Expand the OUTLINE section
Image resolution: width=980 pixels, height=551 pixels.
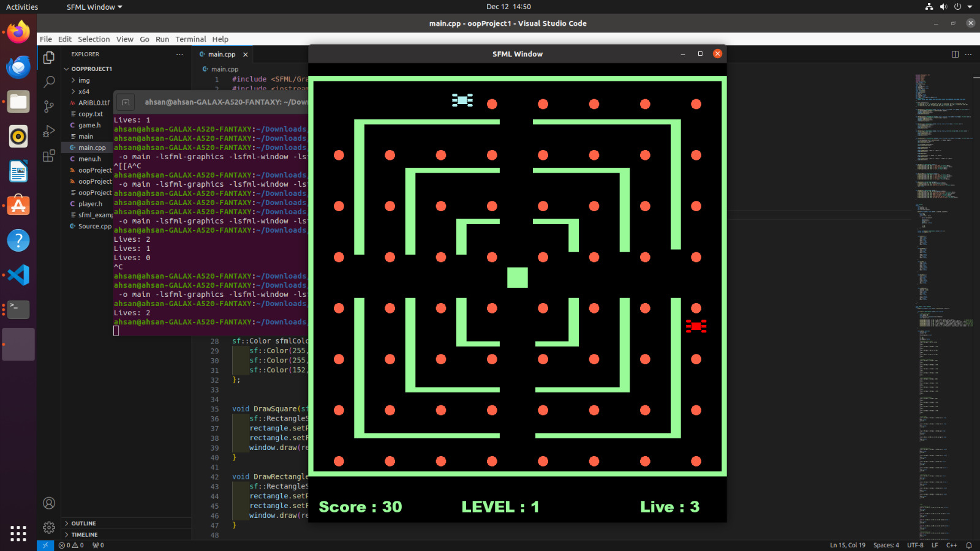click(x=82, y=523)
